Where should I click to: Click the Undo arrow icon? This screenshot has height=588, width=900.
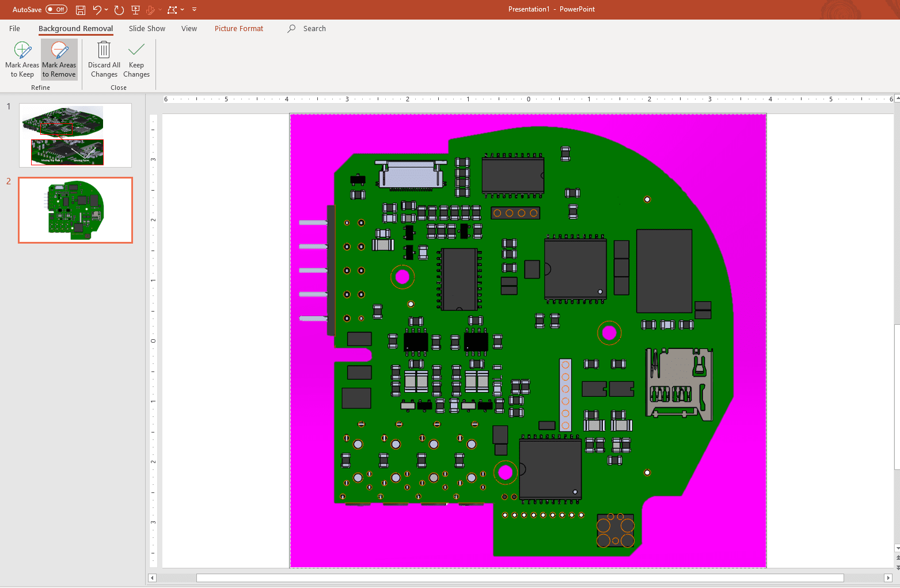coord(97,10)
